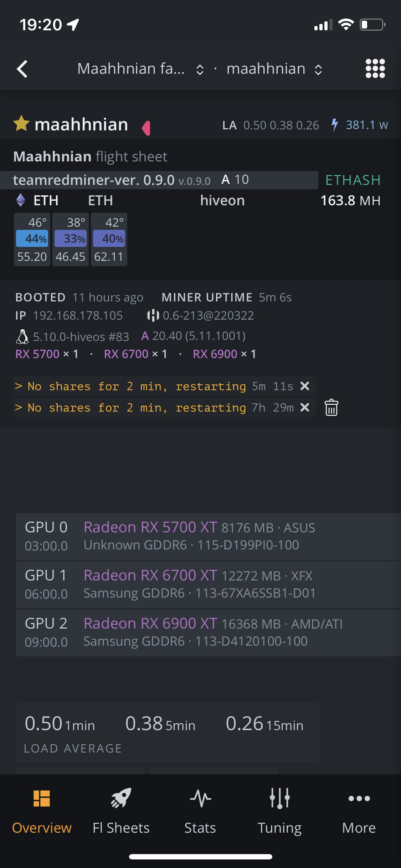This screenshot has height=868, width=401.
Task: Expand the Maahhnian farm selector
Action: (140, 69)
